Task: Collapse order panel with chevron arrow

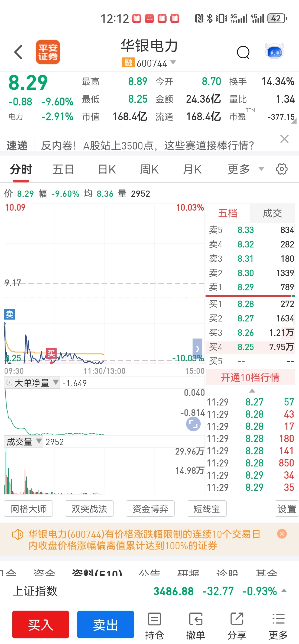Action: pyautogui.click(x=197, y=349)
